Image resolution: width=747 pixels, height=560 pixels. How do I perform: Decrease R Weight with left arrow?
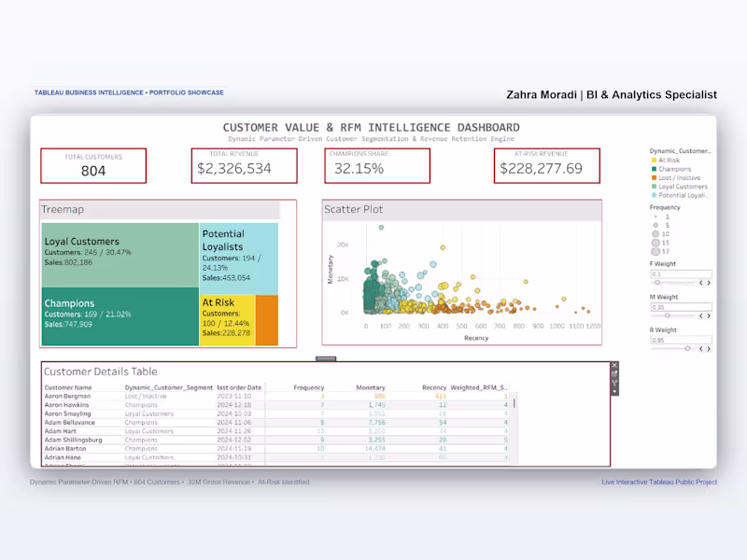pos(701,348)
